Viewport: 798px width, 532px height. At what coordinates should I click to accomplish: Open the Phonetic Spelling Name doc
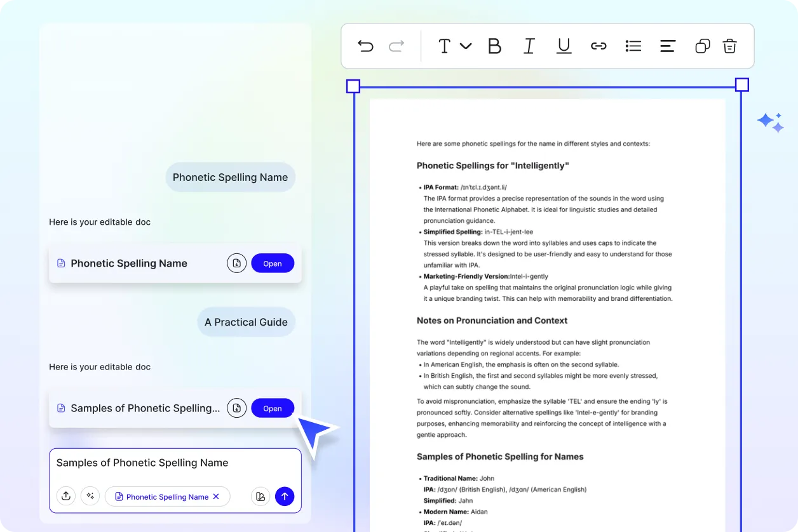[273, 263]
